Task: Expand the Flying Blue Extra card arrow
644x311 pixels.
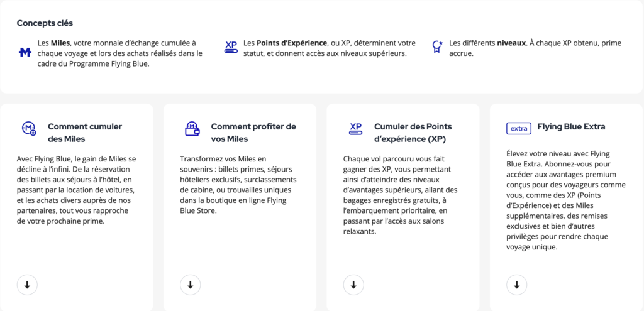Action: pos(517,285)
